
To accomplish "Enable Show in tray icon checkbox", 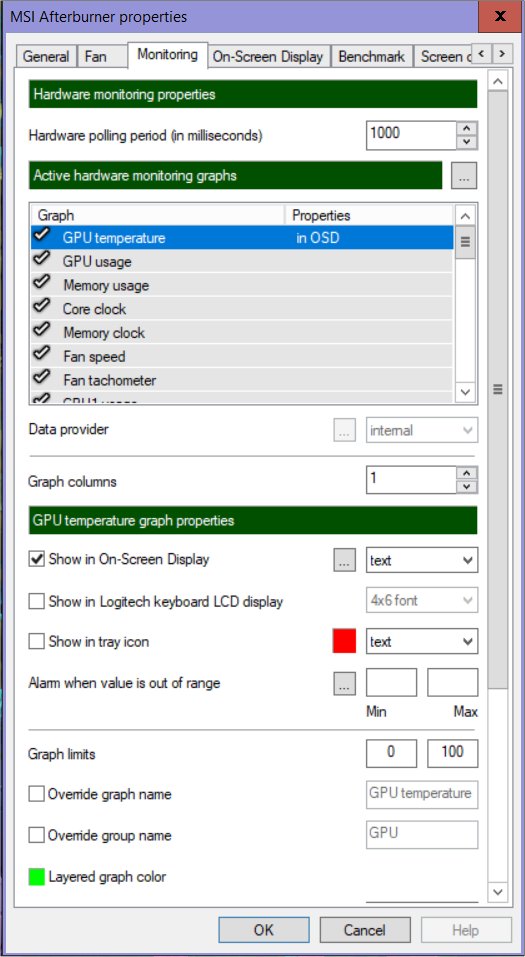I will click(x=37, y=641).
